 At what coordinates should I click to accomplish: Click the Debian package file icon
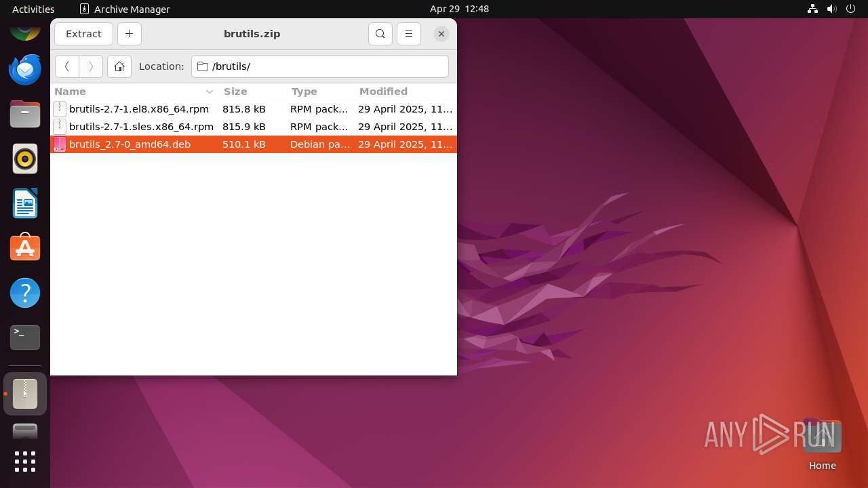coord(60,144)
